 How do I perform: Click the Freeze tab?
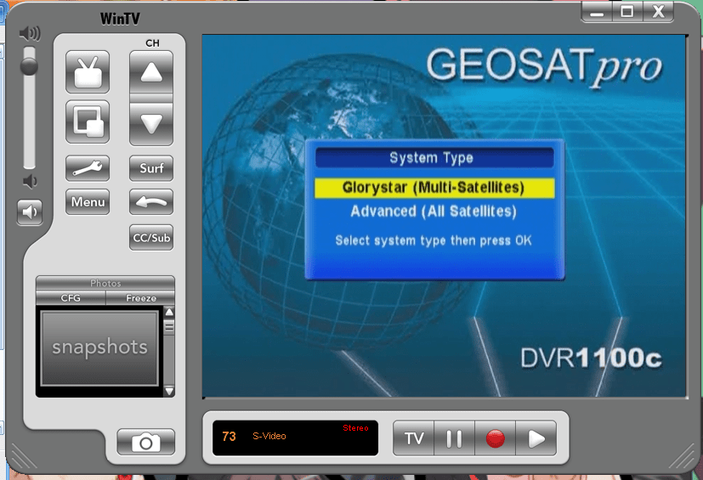pos(141,298)
